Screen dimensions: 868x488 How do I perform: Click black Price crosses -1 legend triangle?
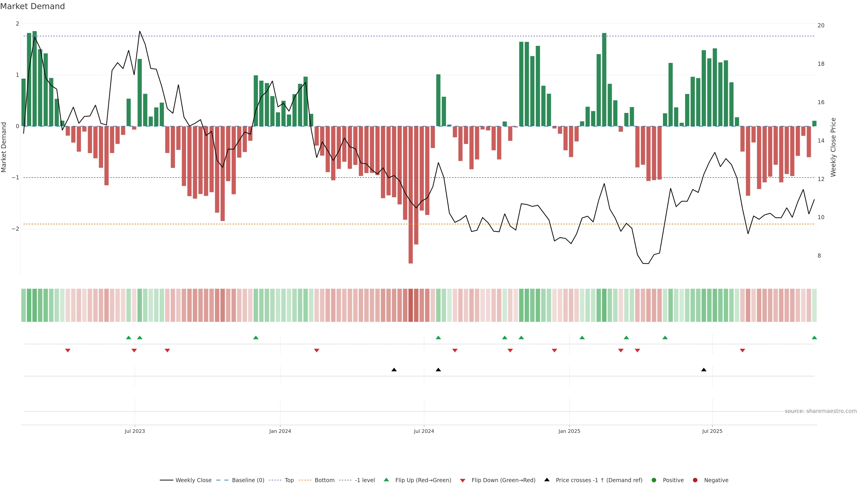pyautogui.click(x=547, y=480)
